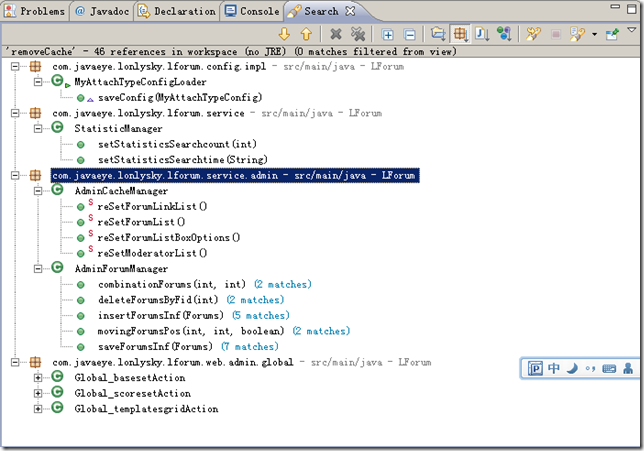
Task: Open previous searches dropdown arrow
Action: (594, 35)
